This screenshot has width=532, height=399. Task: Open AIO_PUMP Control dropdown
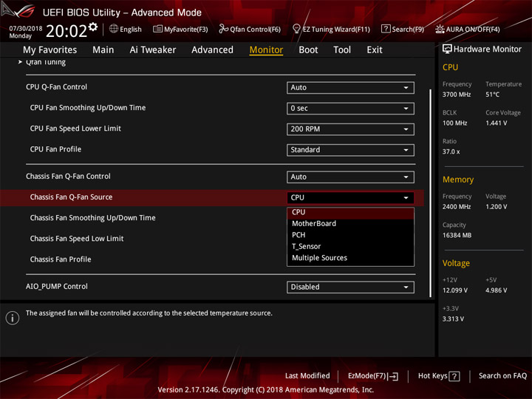tap(350, 287)
